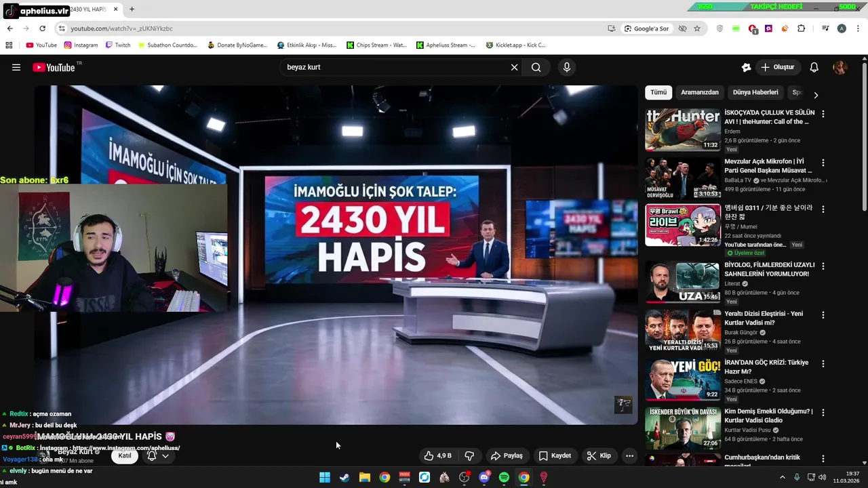The width and height of the screenshot is (868, 488).
Task: Open the YouTube guide hamburger menu
Action: click(x=16, y=67)
